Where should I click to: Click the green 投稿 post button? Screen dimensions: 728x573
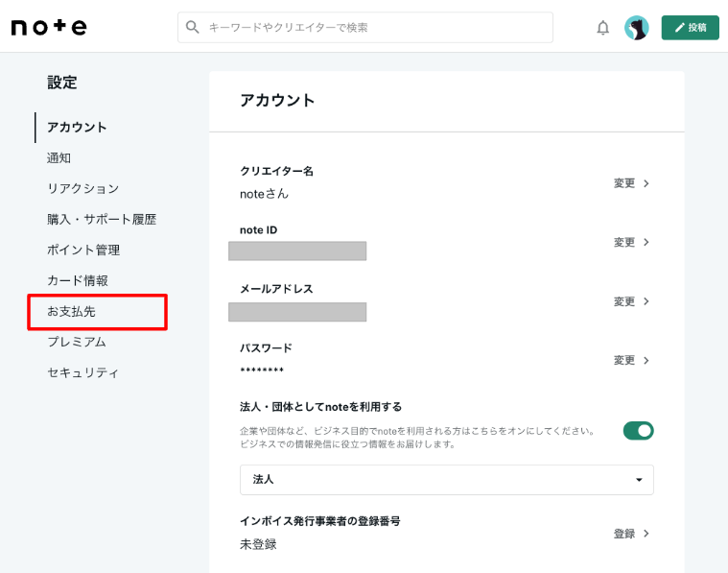(690, 28)
